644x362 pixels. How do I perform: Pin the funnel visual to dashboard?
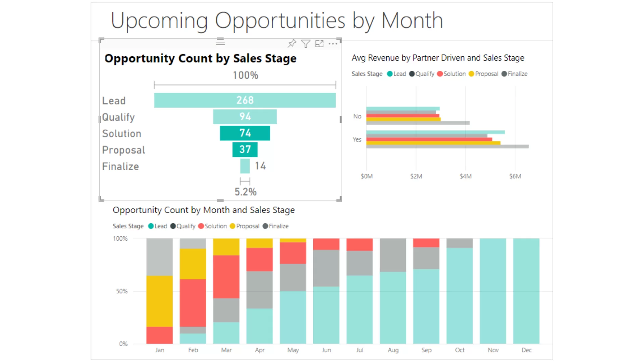click(292, 44)
